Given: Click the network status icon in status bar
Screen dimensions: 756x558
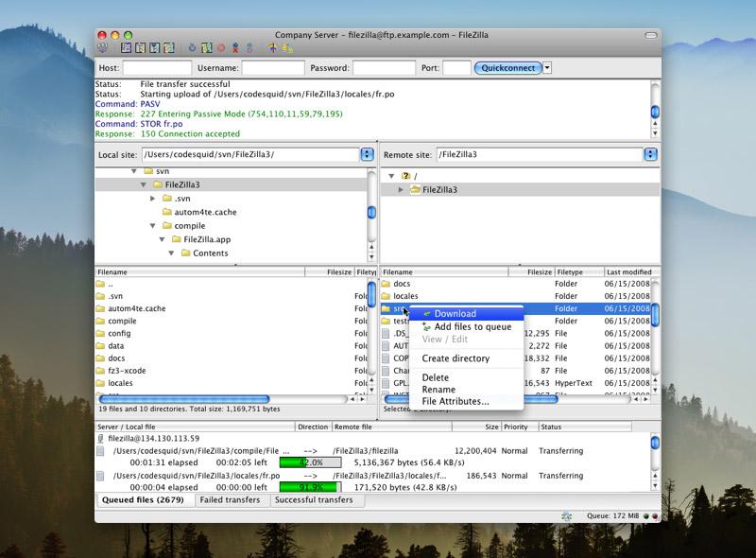Looking at the screenshot, I should pyautogui.click(x=566, y=516).
